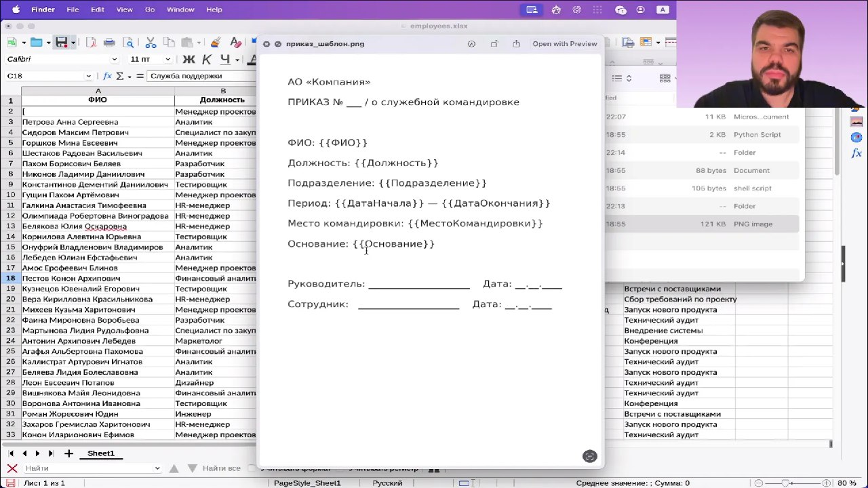This screenshot has height=488, width=868.
Task: Clear Direct Formatting using the eraser icon
Action: [236, 42]
